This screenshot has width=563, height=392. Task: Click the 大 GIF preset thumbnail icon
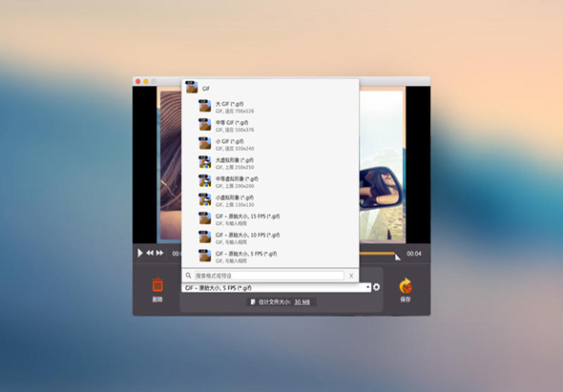(204, 106)
